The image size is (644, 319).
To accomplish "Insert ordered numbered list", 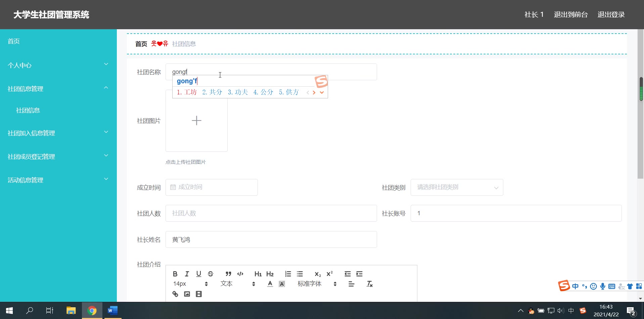I will 288,274.
